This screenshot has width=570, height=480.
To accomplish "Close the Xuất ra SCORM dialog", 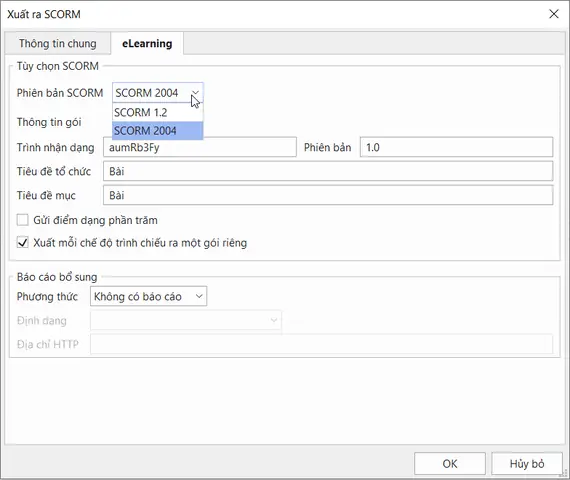I will (554, 14).
